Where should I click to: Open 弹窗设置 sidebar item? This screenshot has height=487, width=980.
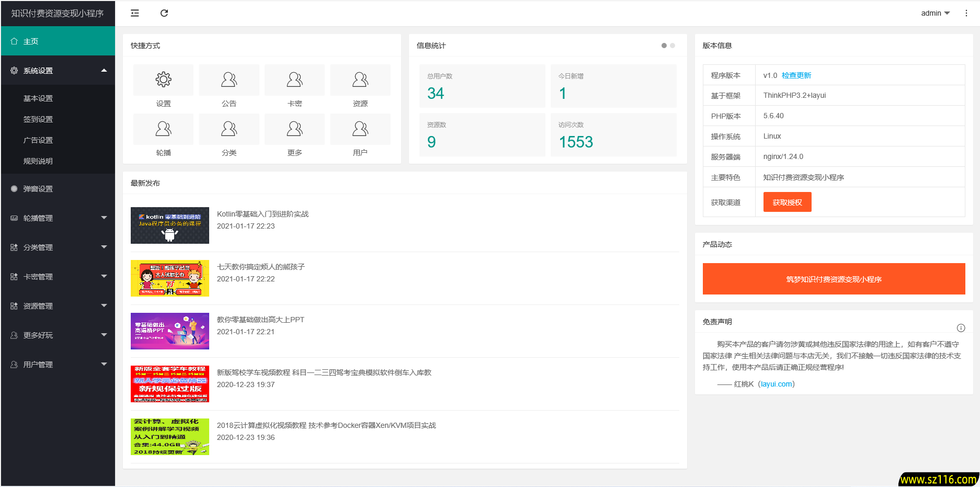coord(58,189)
